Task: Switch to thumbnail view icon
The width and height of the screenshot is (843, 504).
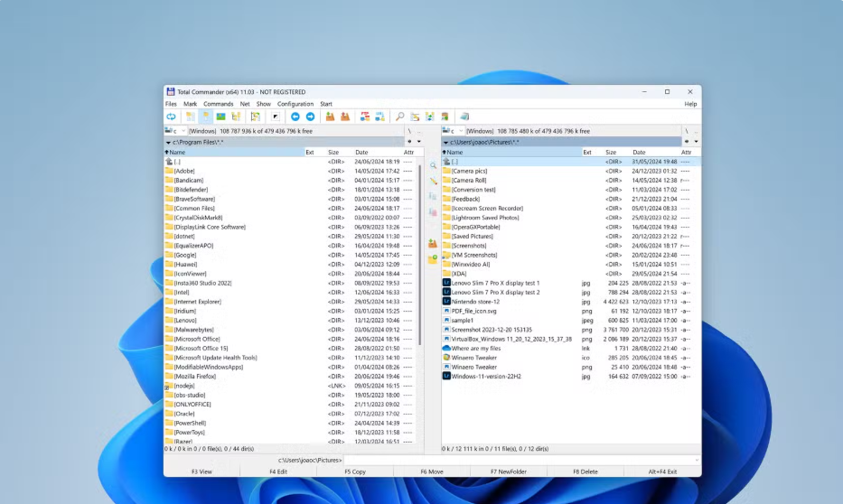Action: pyautogui.click(x=221, y=117)
